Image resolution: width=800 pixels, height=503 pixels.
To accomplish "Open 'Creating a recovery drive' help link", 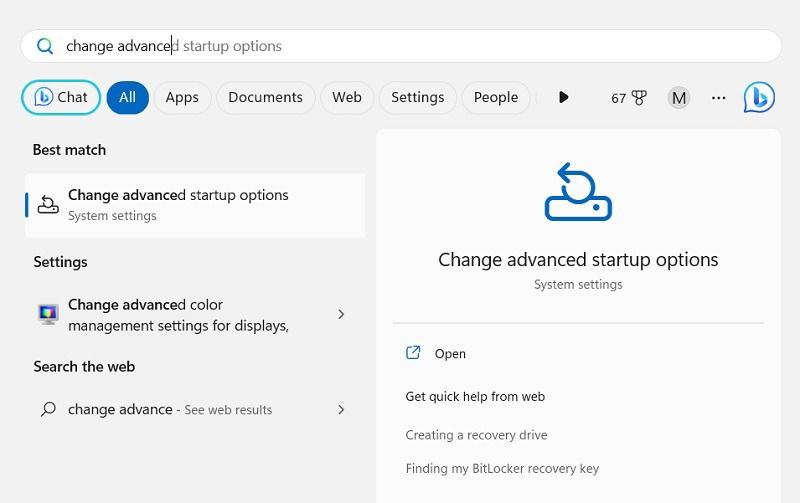I will 476,435.
